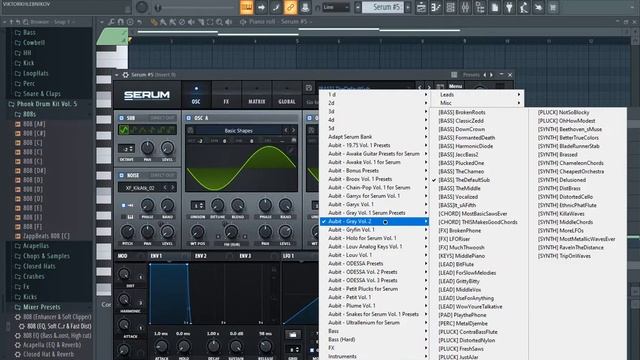Select '[BASS] BrokenRoots' preset

pos(462,112)
